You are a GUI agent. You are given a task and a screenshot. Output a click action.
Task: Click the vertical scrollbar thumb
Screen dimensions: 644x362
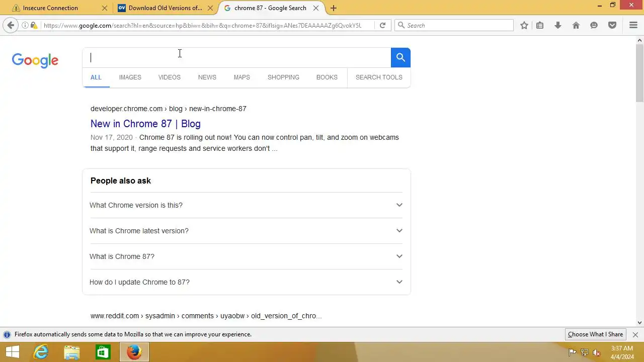coord(639,73)
